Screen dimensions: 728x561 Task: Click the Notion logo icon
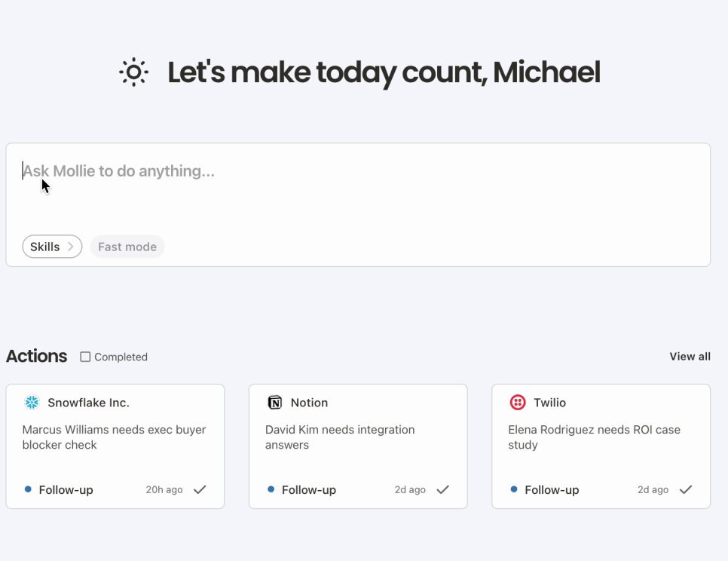pos(275,402)
